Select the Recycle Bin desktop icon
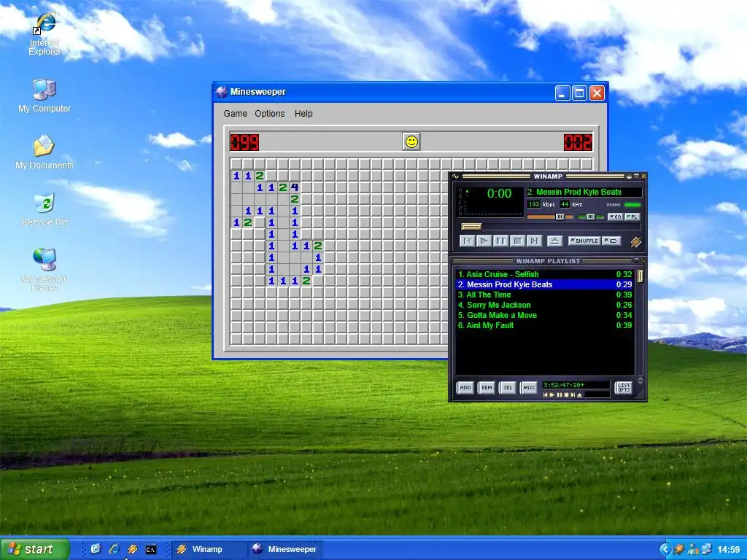Screen dimensions: 747x560 (x=44, y=209)
